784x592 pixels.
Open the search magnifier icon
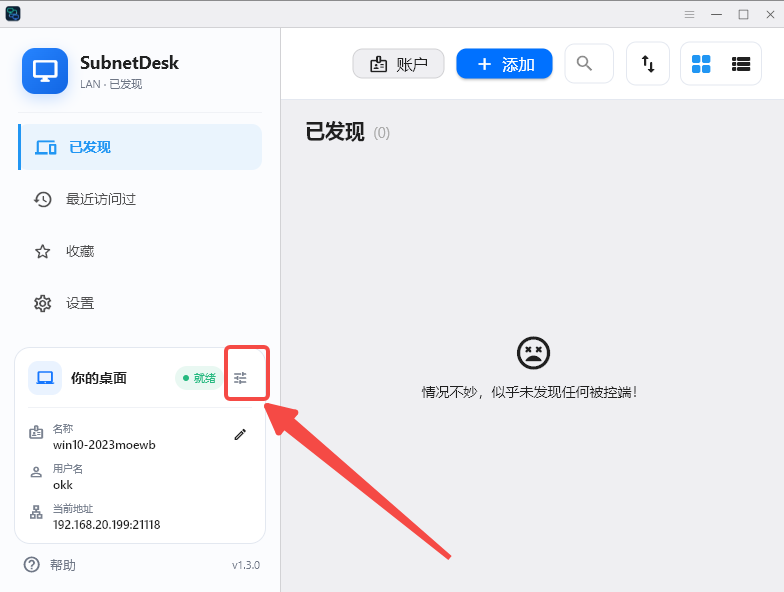pyautogui.click(x=584, y=64)
